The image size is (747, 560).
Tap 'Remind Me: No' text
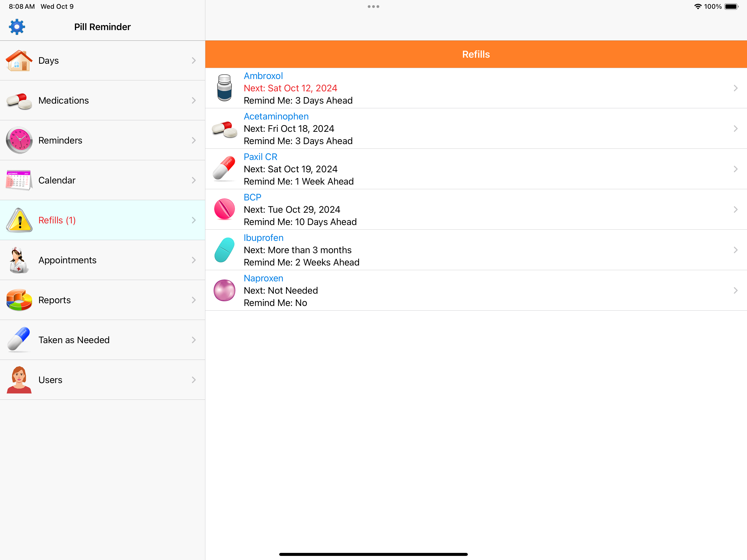[275, 303]
